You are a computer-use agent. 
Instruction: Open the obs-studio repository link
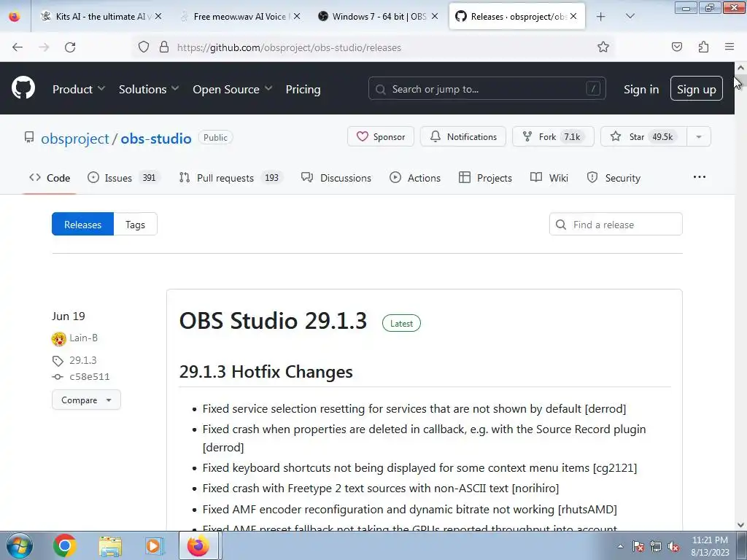coord(156,139)
